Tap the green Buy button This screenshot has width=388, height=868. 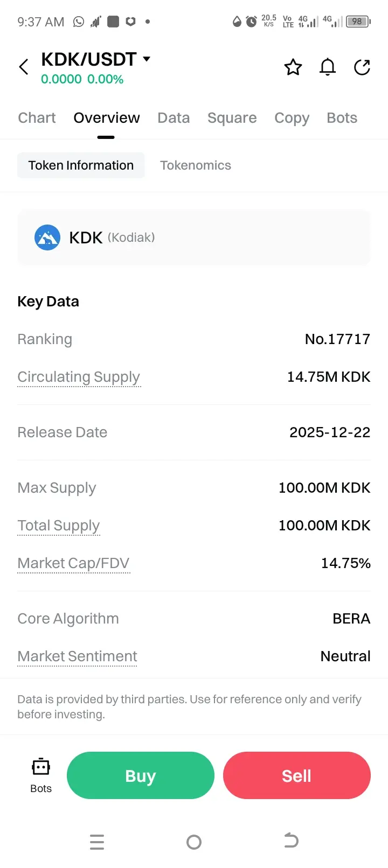point(141,775)
